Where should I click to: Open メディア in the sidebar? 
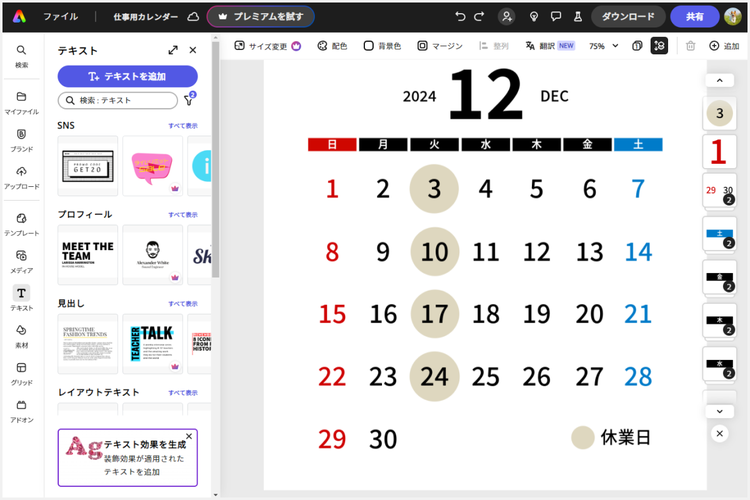pyautogui.click(x=22, y=262)
